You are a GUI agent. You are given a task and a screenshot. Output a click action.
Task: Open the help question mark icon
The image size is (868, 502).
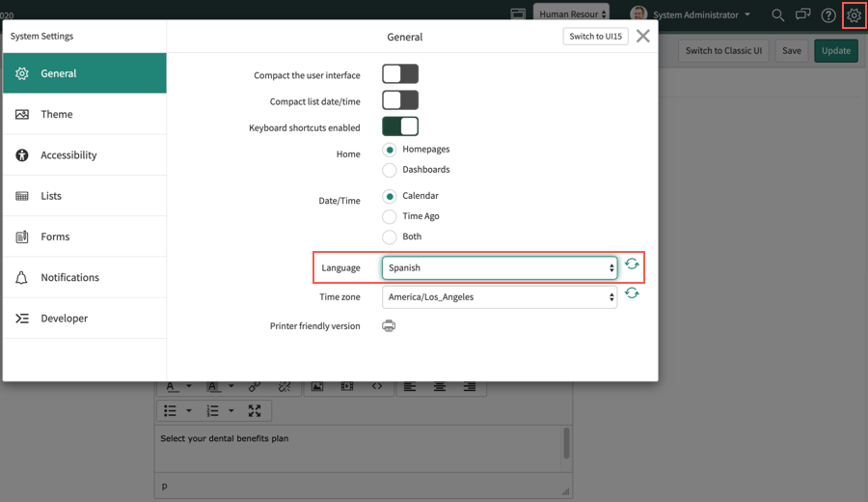(x=828, y=15)
